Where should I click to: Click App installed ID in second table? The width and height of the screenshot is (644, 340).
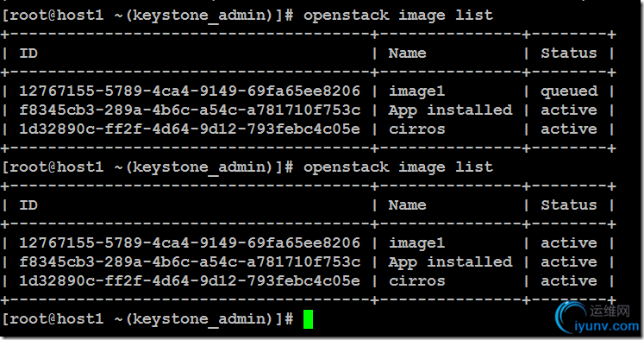[x=190, y=261]
